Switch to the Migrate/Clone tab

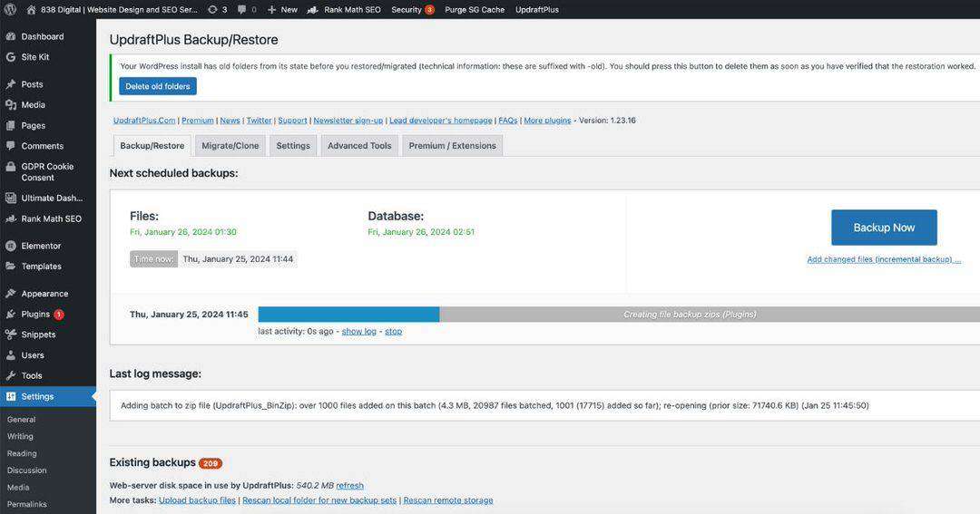tap(230, 146)
